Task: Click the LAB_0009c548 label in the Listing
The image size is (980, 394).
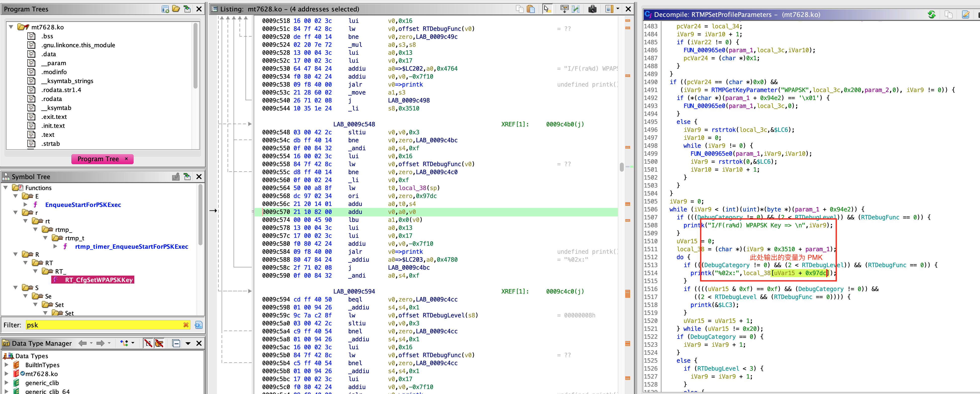Action: 354,124
